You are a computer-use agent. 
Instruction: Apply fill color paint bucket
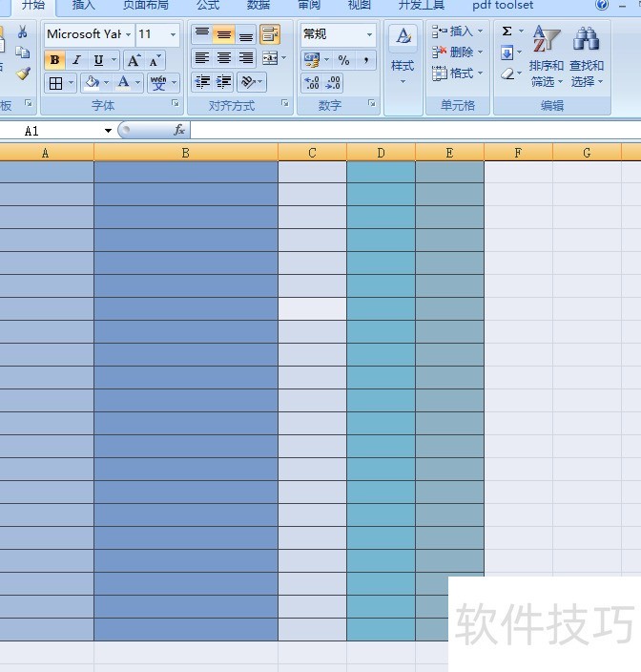[92, 82]
